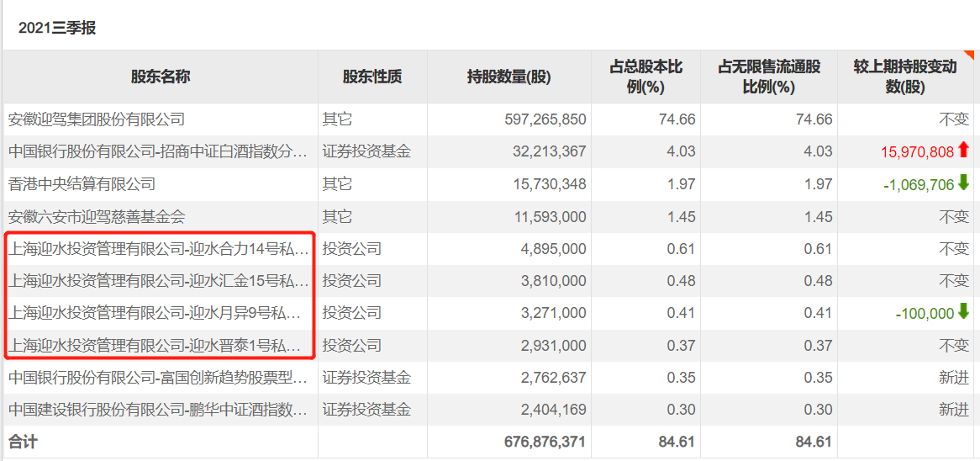Screen dimensions: 980x461
Task: Select holding count 4,895,000
Action: click(553, 249)
